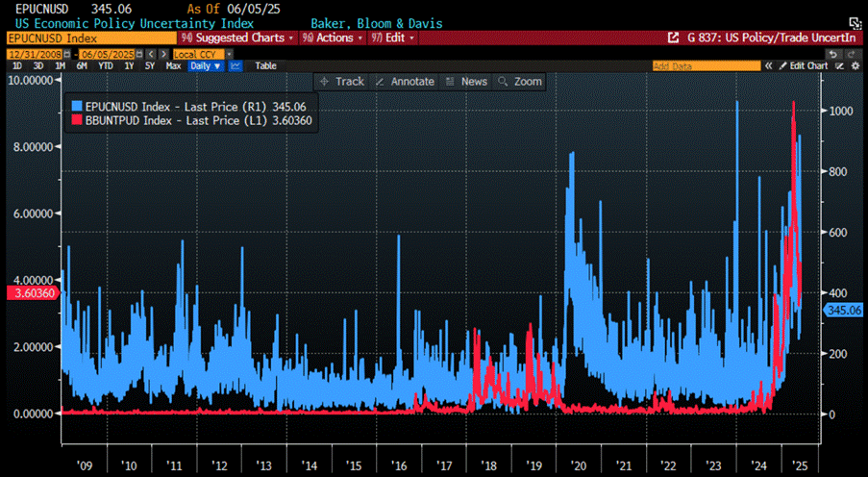Select the YTD time range
This screenshot has height=477, width=868.
click(x=105, y=66)
